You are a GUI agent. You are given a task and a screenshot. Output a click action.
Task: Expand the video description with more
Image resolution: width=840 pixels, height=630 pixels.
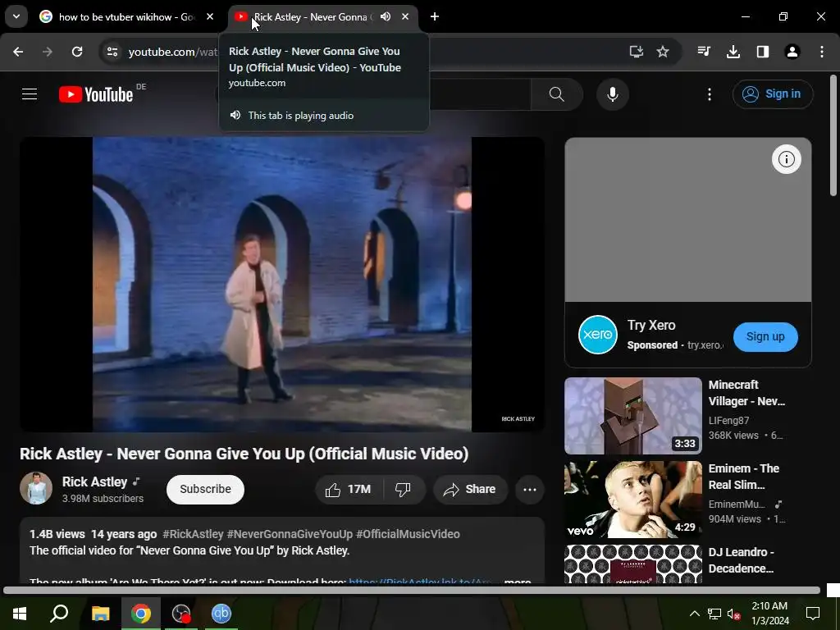pos(518,581)
